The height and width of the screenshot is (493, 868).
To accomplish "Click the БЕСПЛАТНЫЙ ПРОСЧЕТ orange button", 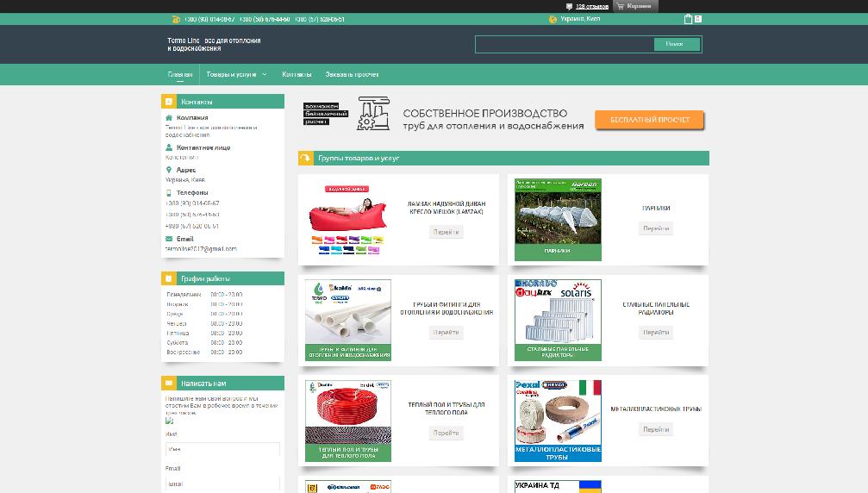I will click(649, 120).
